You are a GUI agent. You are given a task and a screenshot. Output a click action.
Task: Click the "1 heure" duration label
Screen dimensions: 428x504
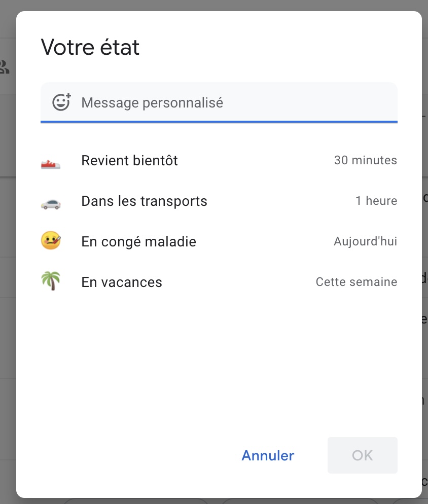(x=376, y=201)
